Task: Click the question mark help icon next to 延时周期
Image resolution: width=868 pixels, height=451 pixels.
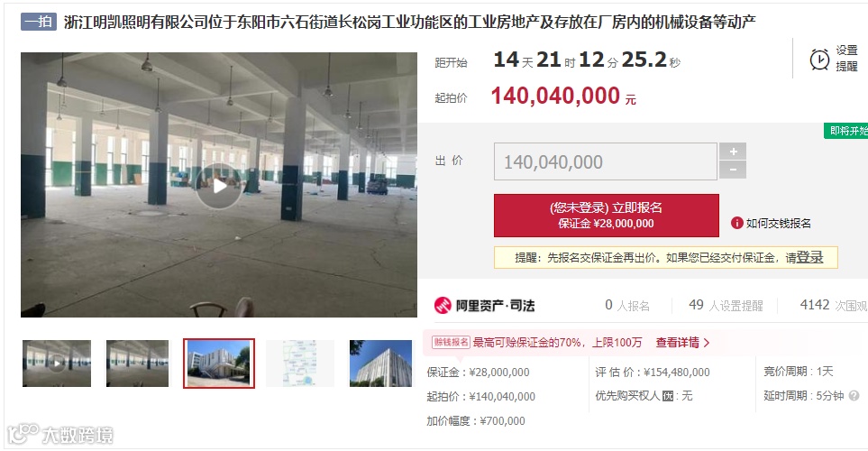Action: point(854,396)
